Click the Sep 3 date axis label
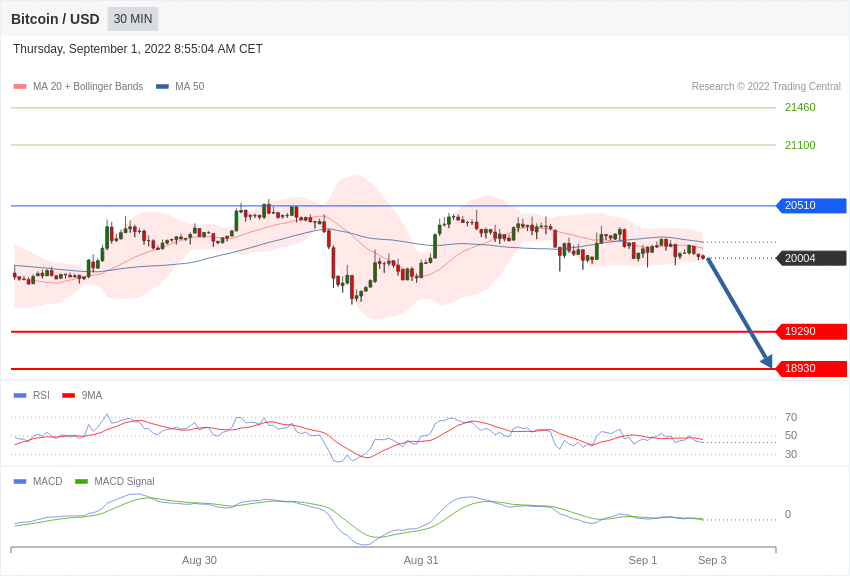 click(712, 560)
